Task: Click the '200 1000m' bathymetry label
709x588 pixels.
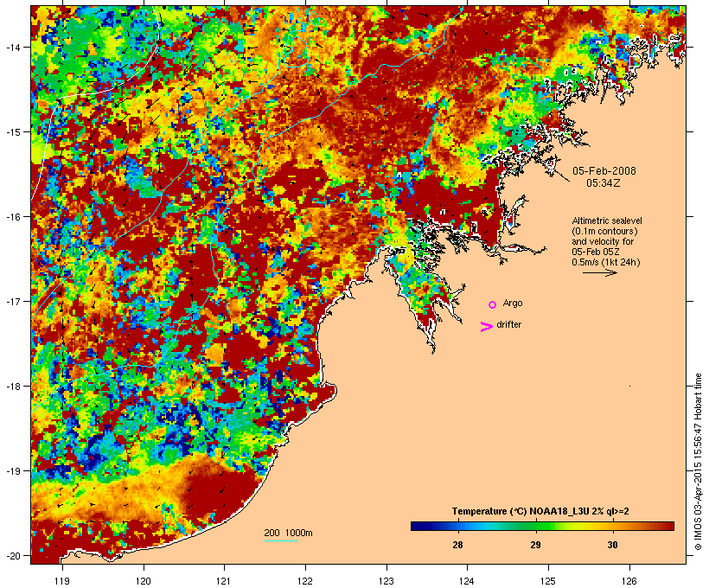Action: (288, 533)
